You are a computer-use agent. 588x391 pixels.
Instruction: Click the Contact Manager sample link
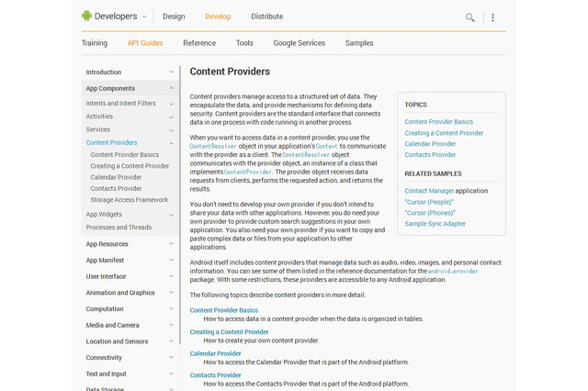430,191
